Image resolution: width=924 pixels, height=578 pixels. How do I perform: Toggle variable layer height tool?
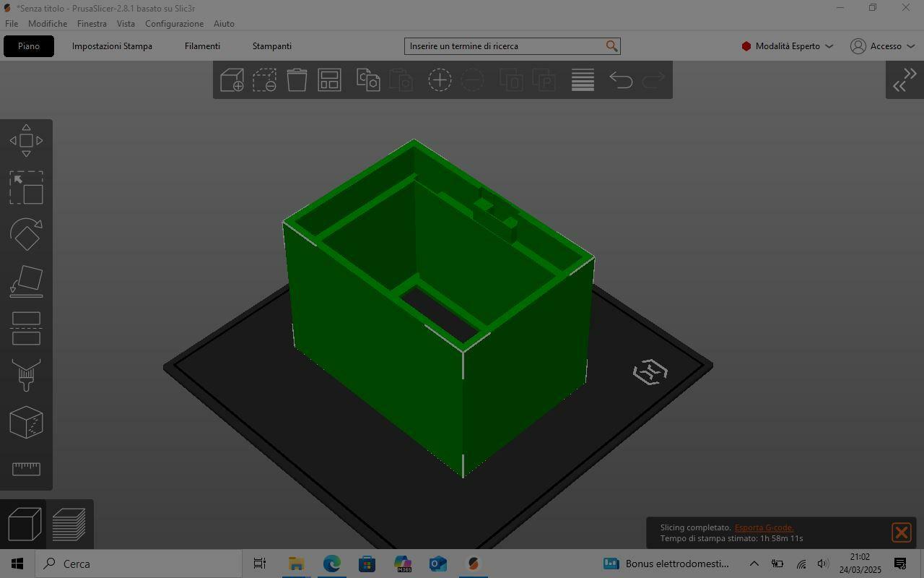click(x=583, y=79)
